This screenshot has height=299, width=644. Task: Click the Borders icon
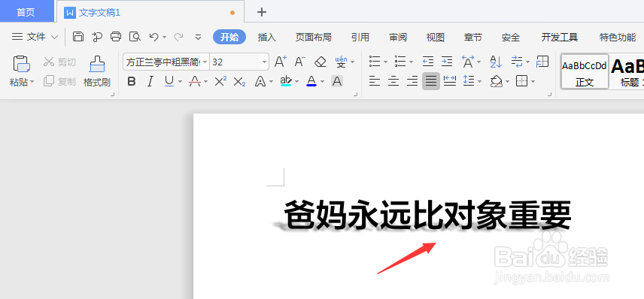click(x=521, y=81)
